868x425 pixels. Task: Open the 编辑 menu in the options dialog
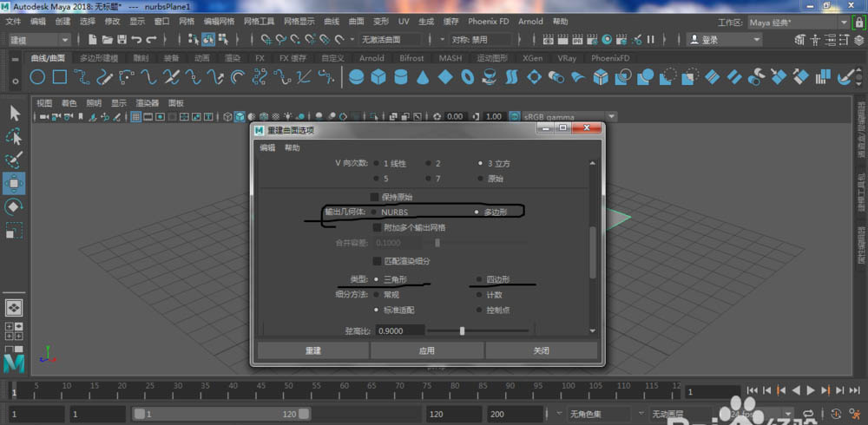pyautogui.click(x=268, y=147)
